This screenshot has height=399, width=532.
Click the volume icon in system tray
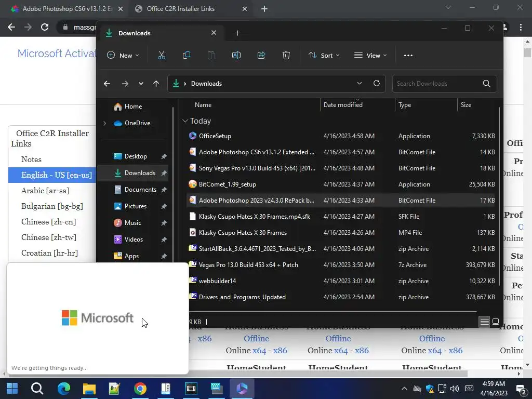coord(454,389)
